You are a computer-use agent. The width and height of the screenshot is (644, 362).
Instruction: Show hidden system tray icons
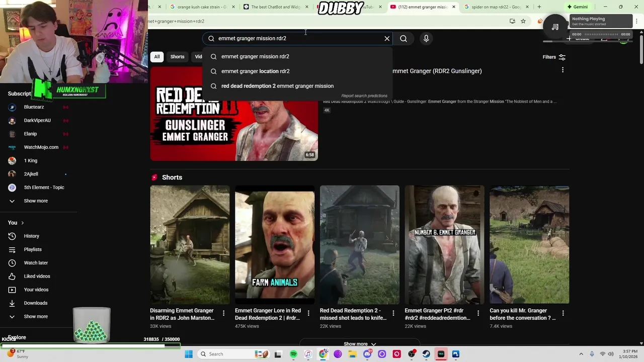pos(581,354)
